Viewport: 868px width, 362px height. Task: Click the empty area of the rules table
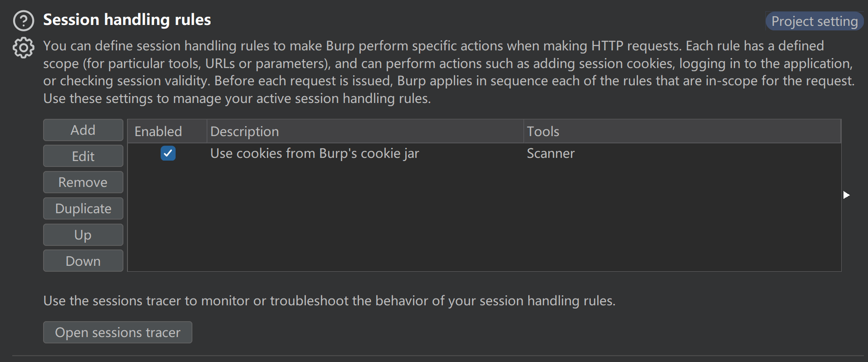[x=484, y=217]
